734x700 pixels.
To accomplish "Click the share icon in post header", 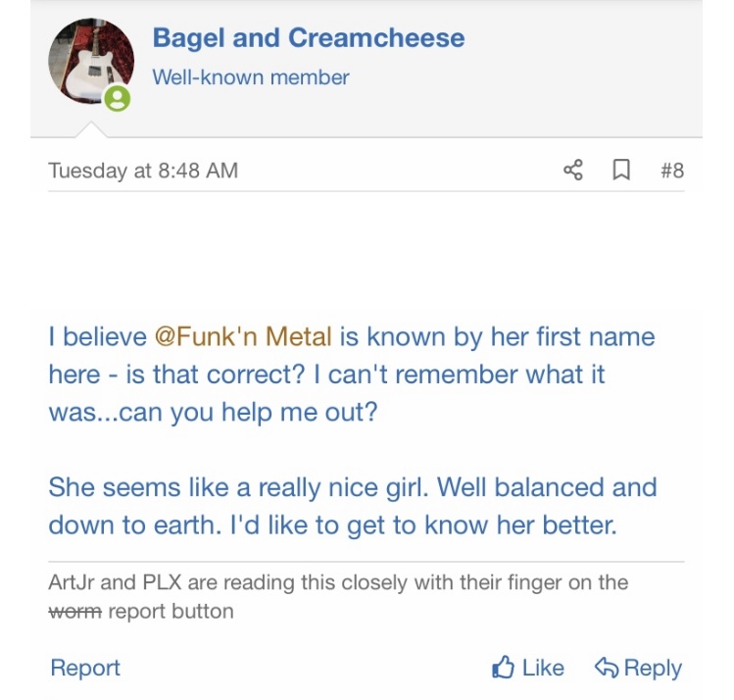I will 573,170.
